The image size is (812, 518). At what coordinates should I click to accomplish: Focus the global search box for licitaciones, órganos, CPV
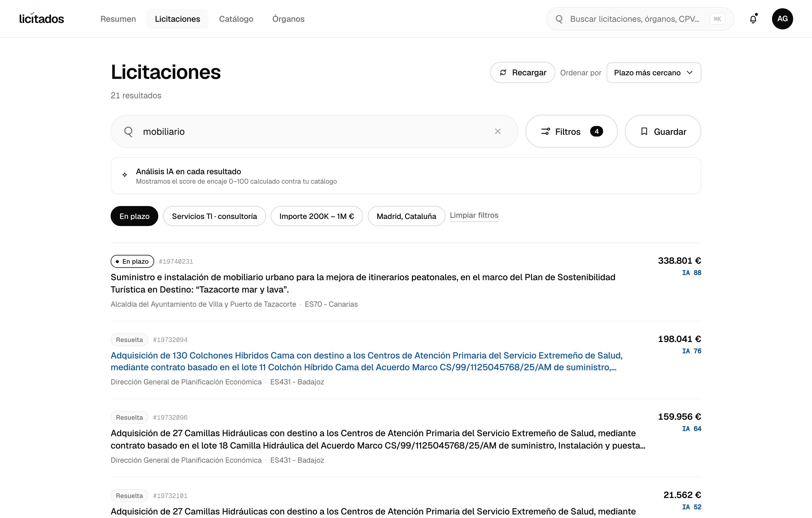640,19
